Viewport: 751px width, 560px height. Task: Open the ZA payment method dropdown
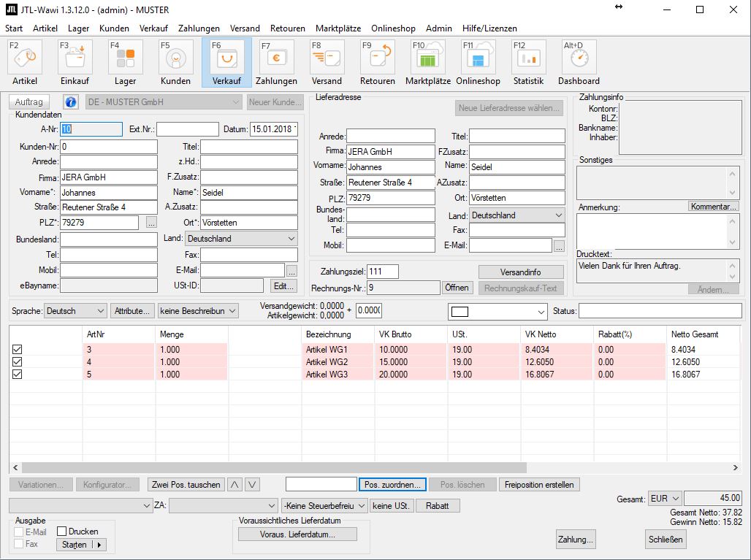(223, 505)
